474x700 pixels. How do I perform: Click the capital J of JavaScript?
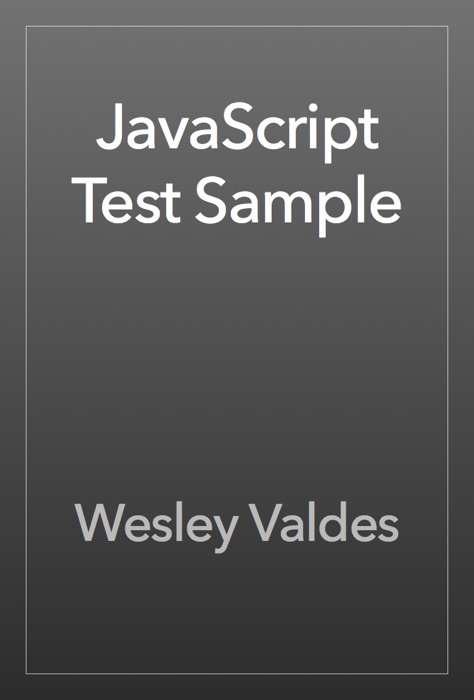tap(109, 127)
